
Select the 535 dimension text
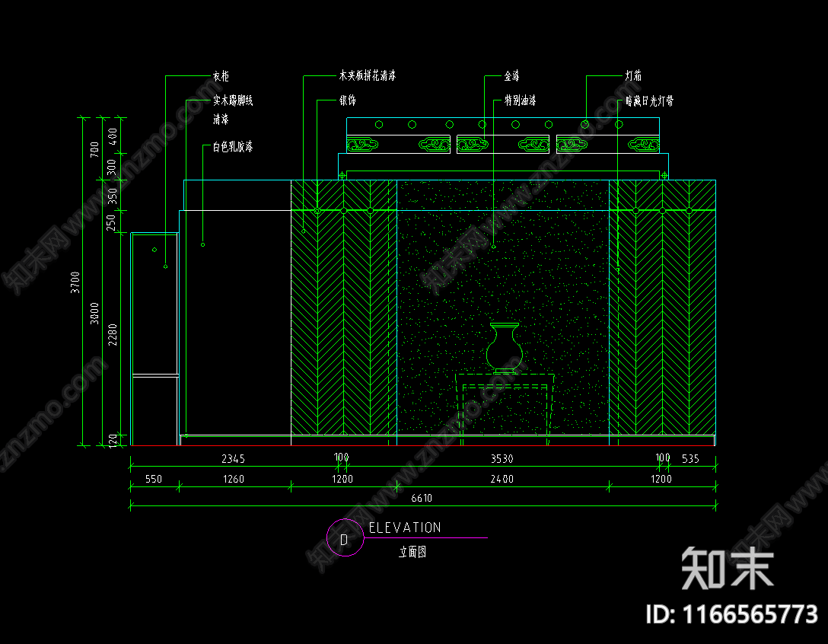pos(690,458)
